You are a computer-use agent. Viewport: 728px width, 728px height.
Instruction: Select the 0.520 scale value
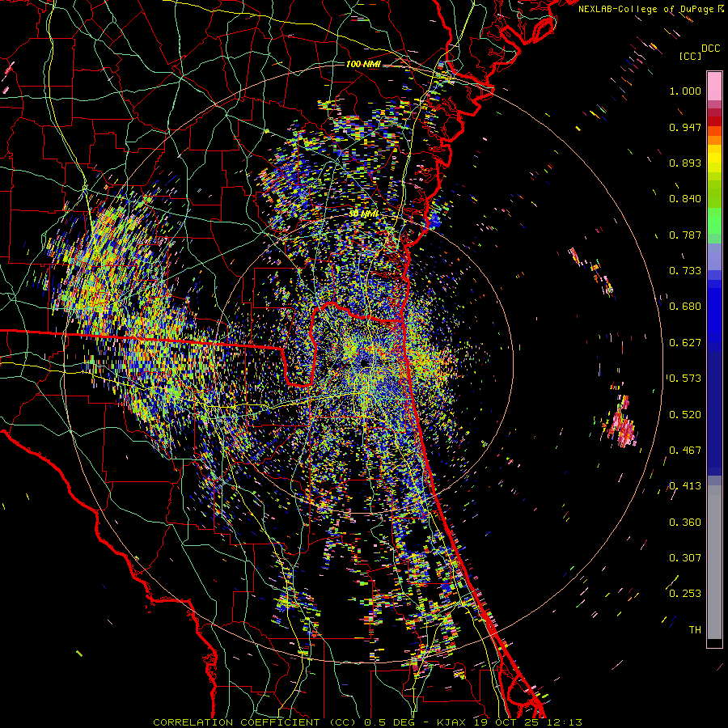click(x=685, y=415)
